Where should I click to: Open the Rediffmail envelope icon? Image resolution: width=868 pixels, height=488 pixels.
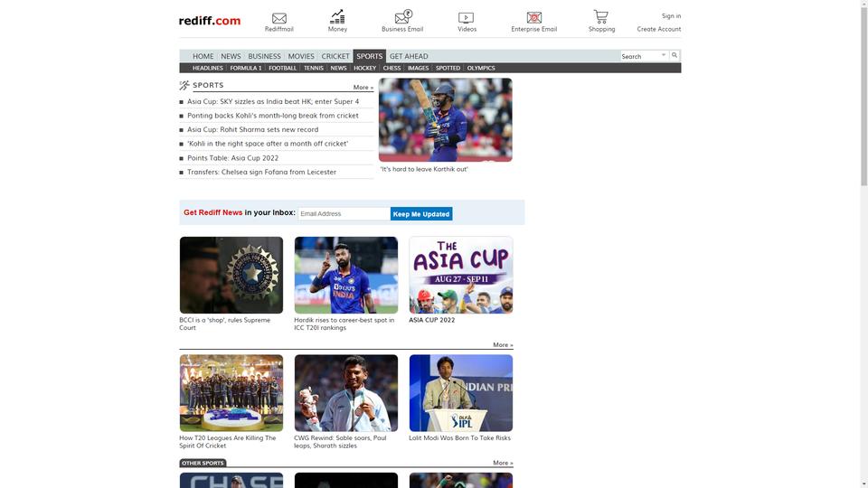pyautogui.click(x=279, y=18)
